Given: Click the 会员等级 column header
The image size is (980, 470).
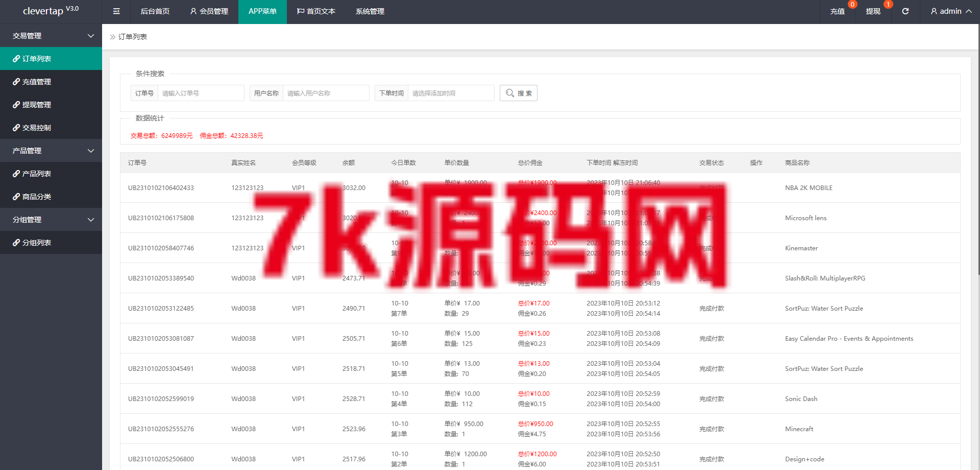Looking at the screenshot, I should 304,163.
